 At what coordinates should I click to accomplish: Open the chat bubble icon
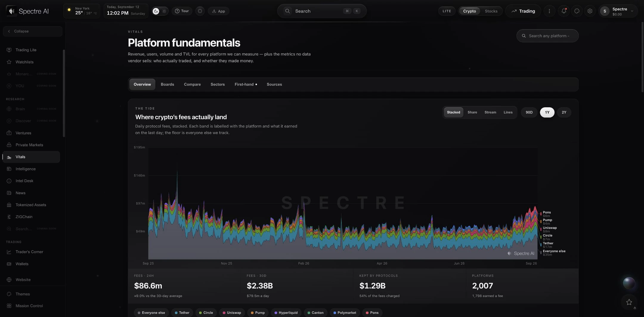coord(577,11)
